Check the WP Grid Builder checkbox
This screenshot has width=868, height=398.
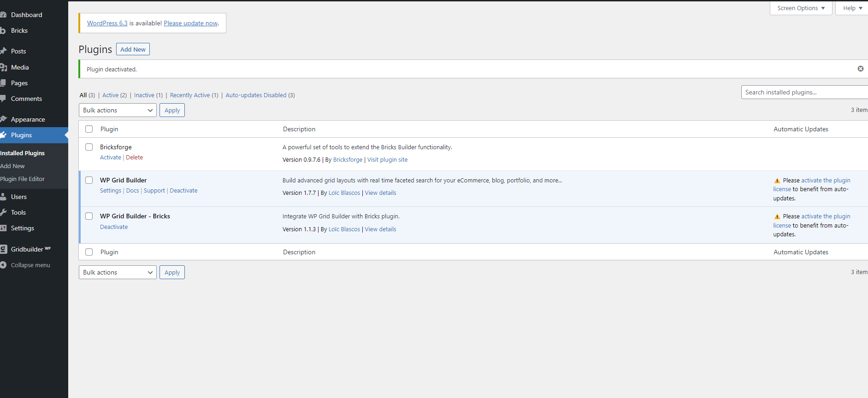tap(89, 180)
